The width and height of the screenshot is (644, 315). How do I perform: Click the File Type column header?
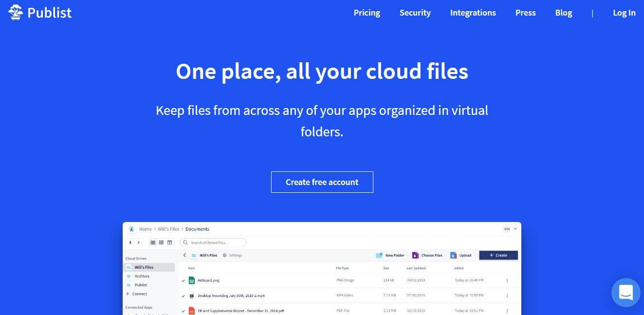[x=342, y=268]
